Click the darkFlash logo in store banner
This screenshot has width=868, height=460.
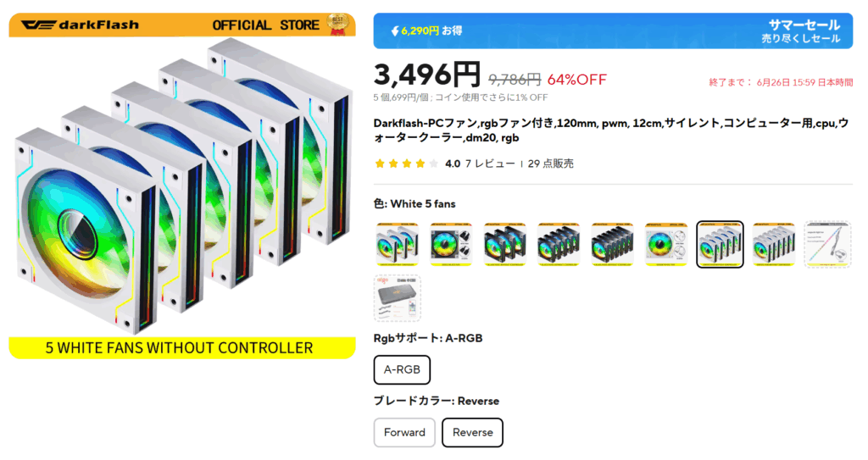pos(81,25)
